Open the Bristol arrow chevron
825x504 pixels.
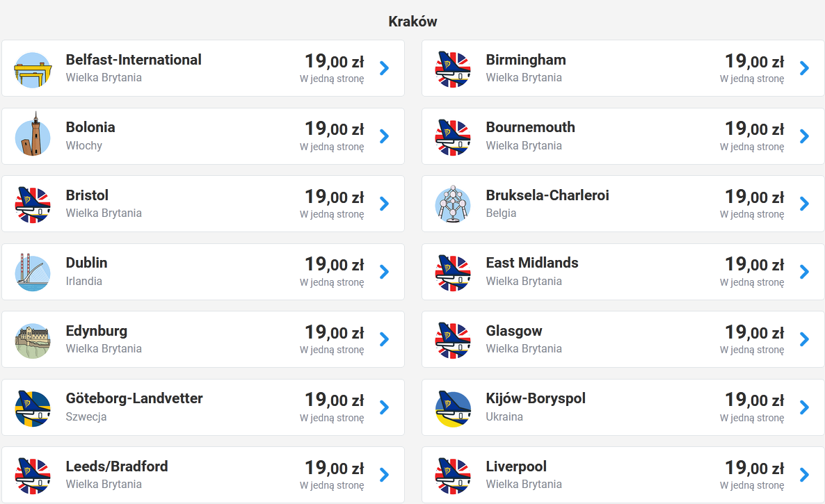click(x=385, y=204)
